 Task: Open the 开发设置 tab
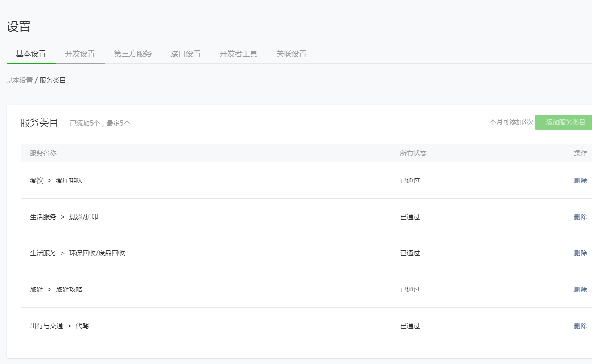pyautogui.click(x=80, y=54)
